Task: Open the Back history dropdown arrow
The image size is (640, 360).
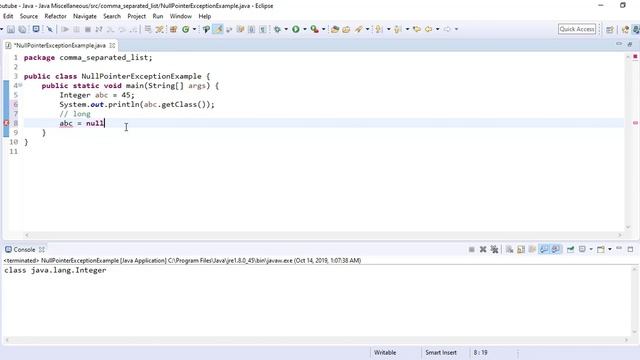Action: (x=437, y=29)
